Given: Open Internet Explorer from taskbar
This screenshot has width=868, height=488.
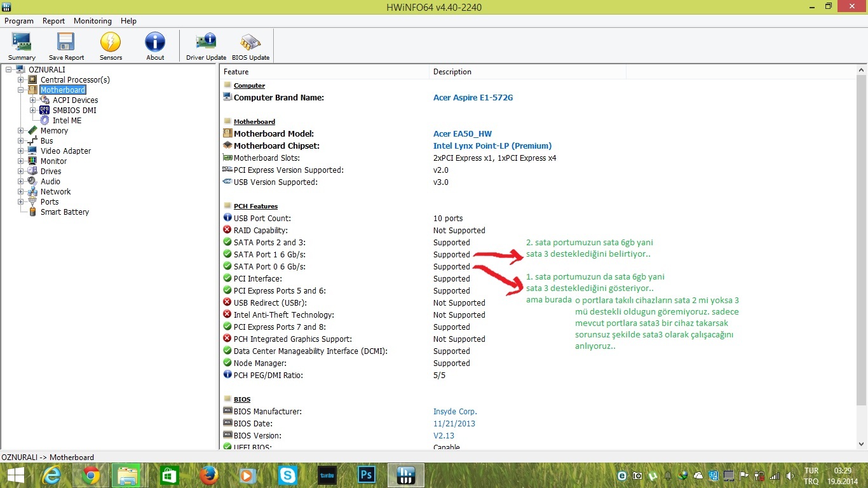Looking at the screenshot, I should point(51,475).
